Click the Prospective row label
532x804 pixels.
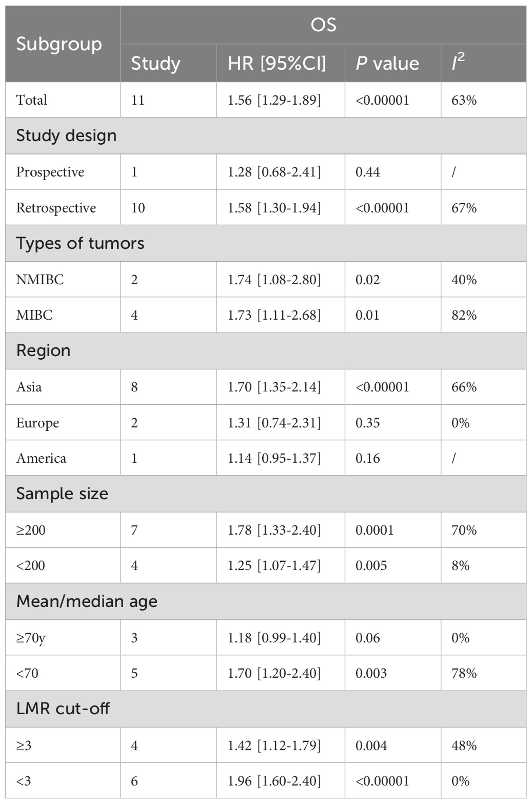click(50, 172)
